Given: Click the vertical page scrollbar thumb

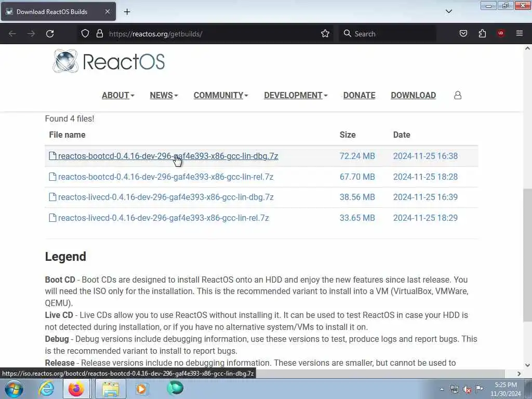Looking at the screenshot, I should 527,255.
